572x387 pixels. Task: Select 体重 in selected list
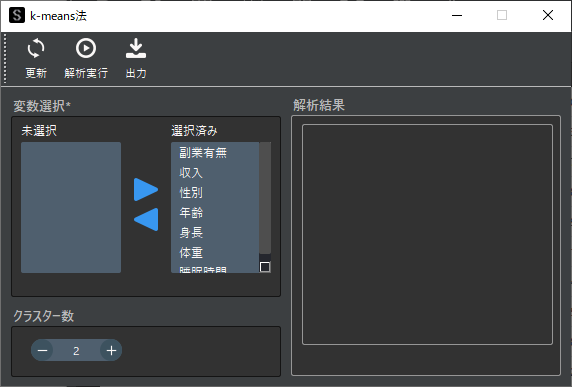tap(215, 252)
